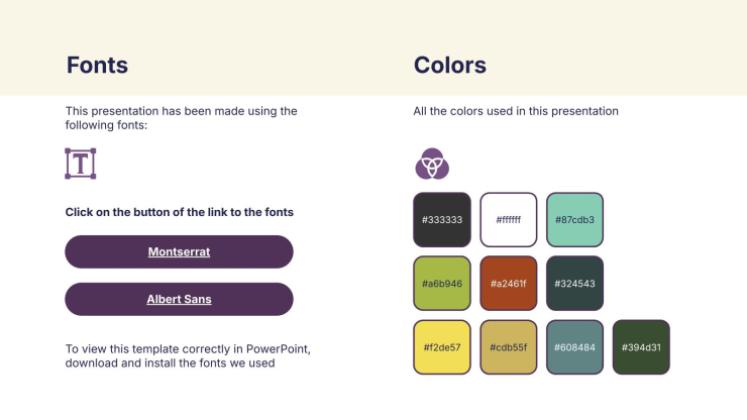The height and width of the screenshot is (420, 747).
Task: Select the #394d31 dark green swatch
Action: [x=640, y=347]
